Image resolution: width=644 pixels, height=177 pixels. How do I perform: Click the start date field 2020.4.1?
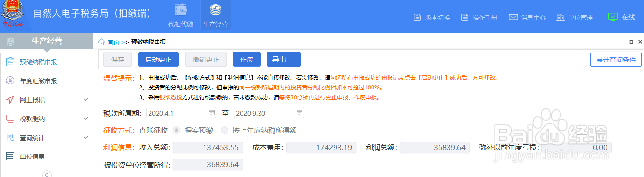(x=181, y=113)
